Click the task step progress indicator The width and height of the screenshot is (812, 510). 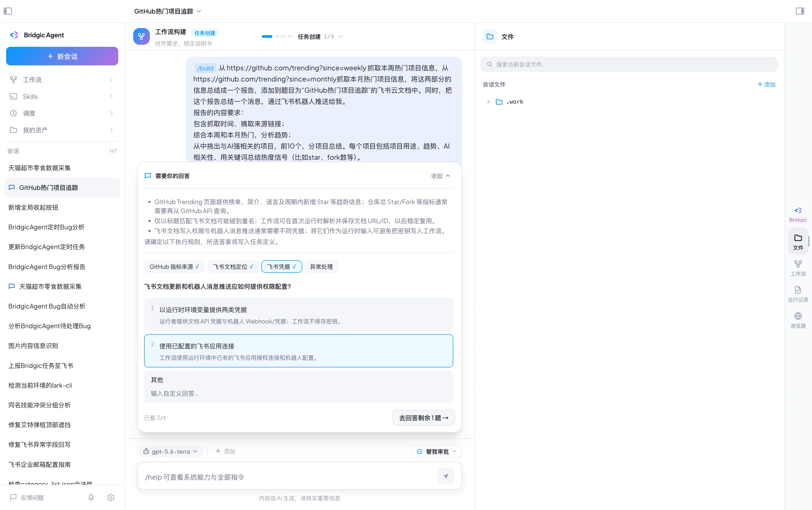(277, 36)
